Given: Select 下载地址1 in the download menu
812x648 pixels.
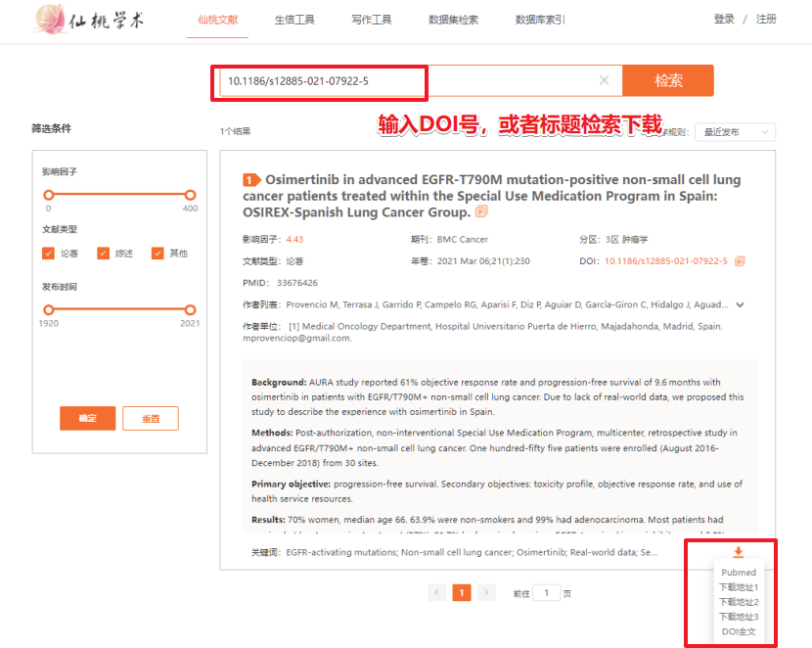Looking at the screenshot, I should point(739,587).
